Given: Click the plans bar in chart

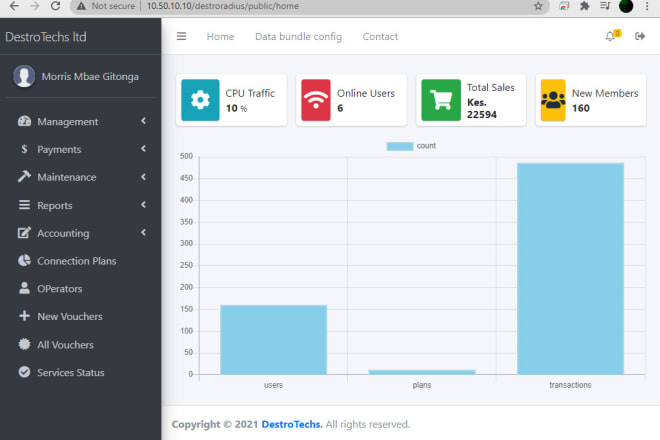Looking at the screenshot, I should 422,372.
